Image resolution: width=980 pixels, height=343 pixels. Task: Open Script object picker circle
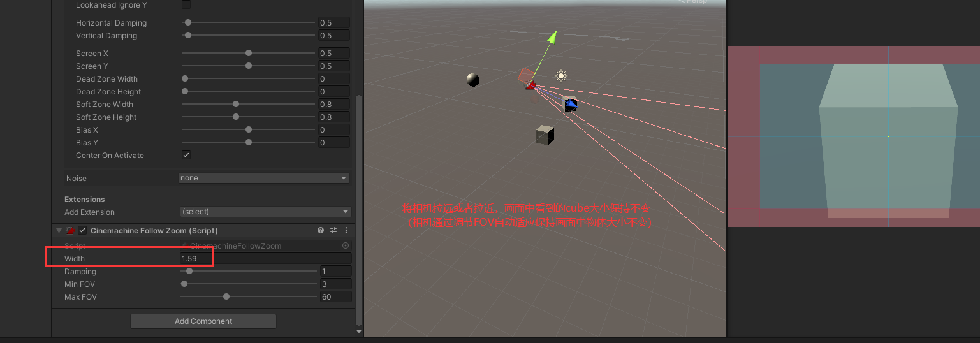pos(346,245)
